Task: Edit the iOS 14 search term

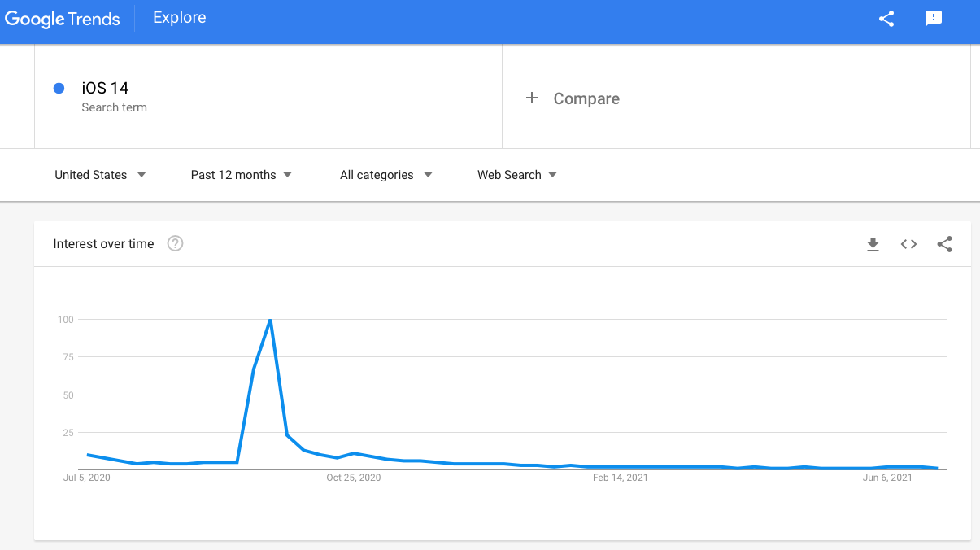Action: pos(105,88)
